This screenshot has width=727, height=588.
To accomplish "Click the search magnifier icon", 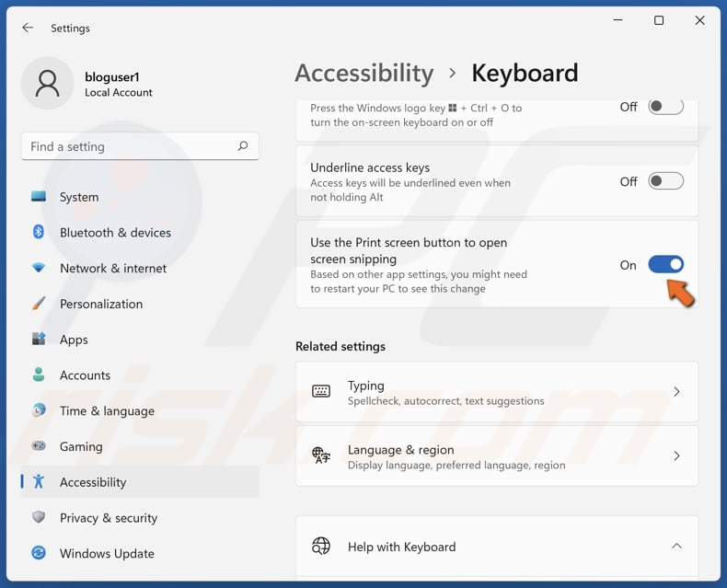I will coord(243,146).
